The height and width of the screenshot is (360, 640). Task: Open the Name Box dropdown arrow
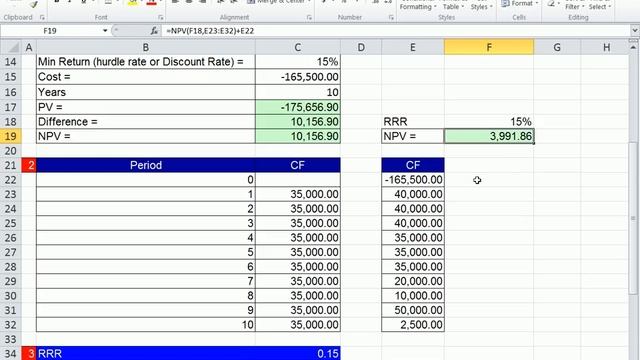click(105, 31)
